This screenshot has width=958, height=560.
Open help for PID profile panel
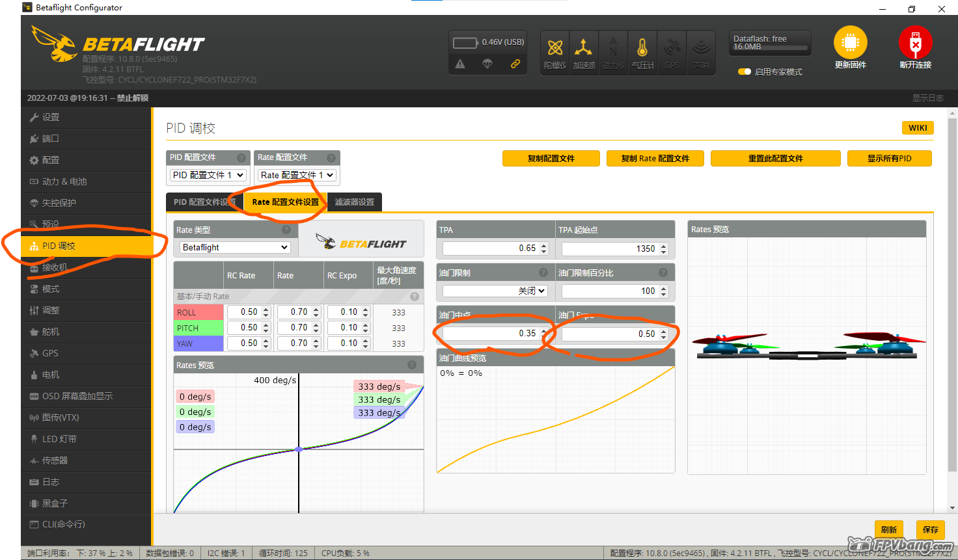click(241, 157)
